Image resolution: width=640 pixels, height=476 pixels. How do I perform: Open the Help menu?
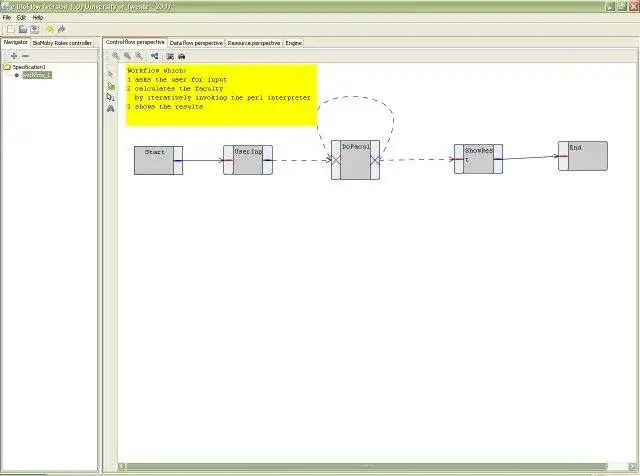pos(38,18)
